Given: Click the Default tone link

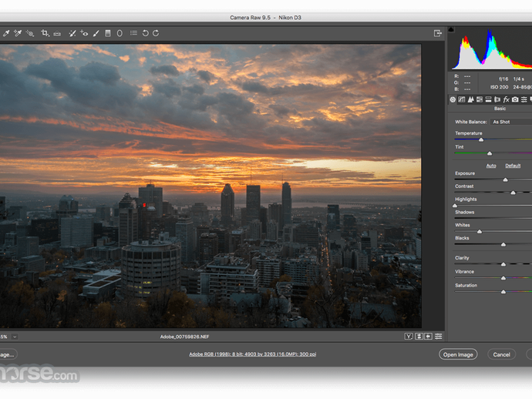Looking at the screenshot, I should (513, 166).
